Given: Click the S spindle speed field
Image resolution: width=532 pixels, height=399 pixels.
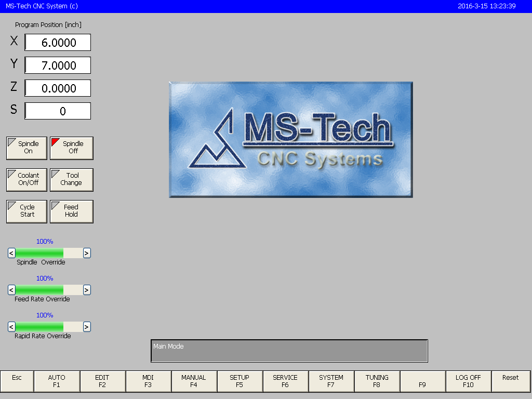Looking at the screenshot, I should (58, 111).
